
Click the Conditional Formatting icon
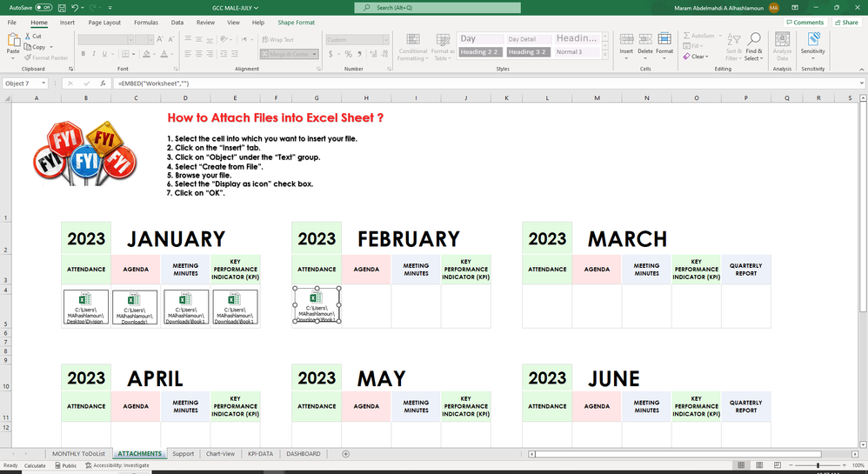click(413, 39)
